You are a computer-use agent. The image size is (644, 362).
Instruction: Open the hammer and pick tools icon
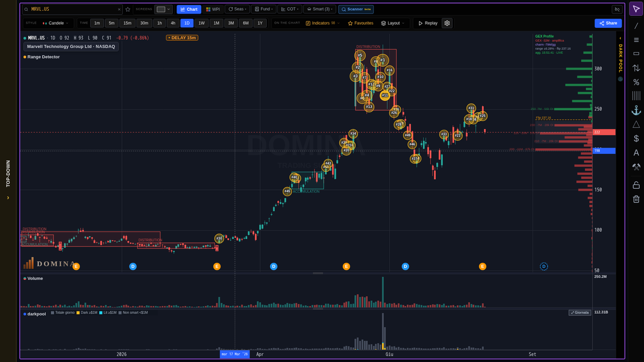pyautogui.click(x=636, y=167)
